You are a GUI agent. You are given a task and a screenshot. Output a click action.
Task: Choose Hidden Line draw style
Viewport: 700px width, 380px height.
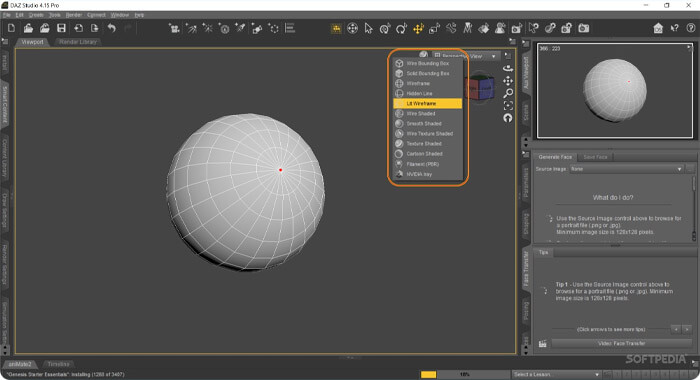[428, 93]
